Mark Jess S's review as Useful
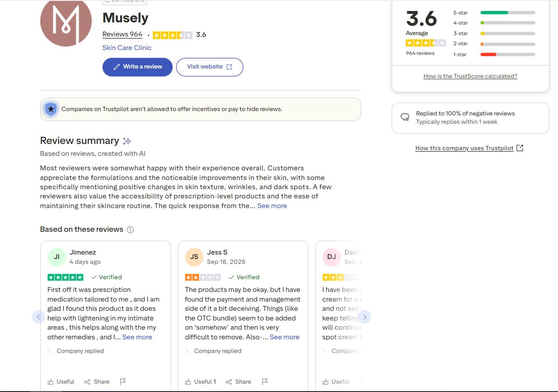This screenshot has height=392, width=558. (x=200, y=381)
